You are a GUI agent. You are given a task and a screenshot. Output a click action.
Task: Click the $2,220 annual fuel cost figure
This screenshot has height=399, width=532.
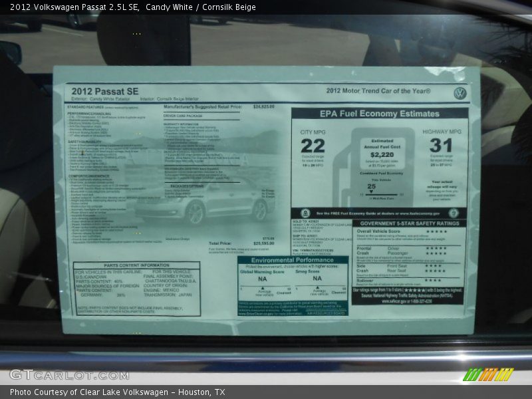click(382, 154)
